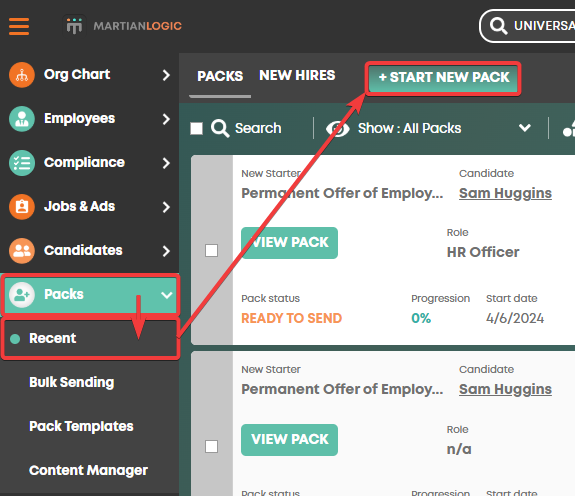Click the packs Search magnifier icon
Viewport: 575px width, 496px height.
(x=220, y=128)
